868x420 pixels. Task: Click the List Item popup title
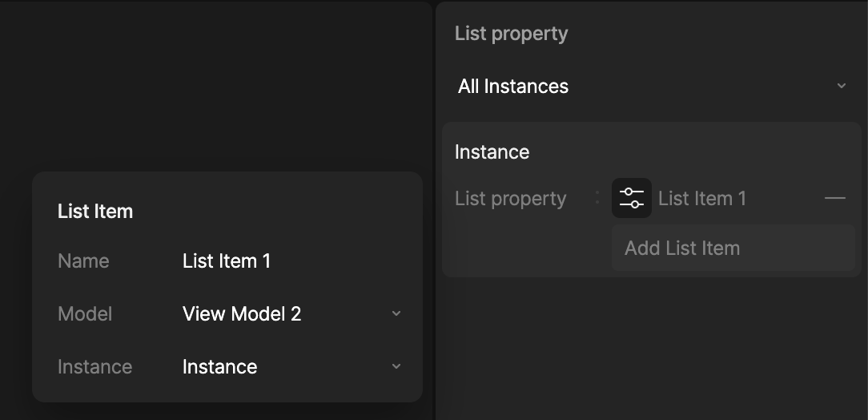point(95,211)
